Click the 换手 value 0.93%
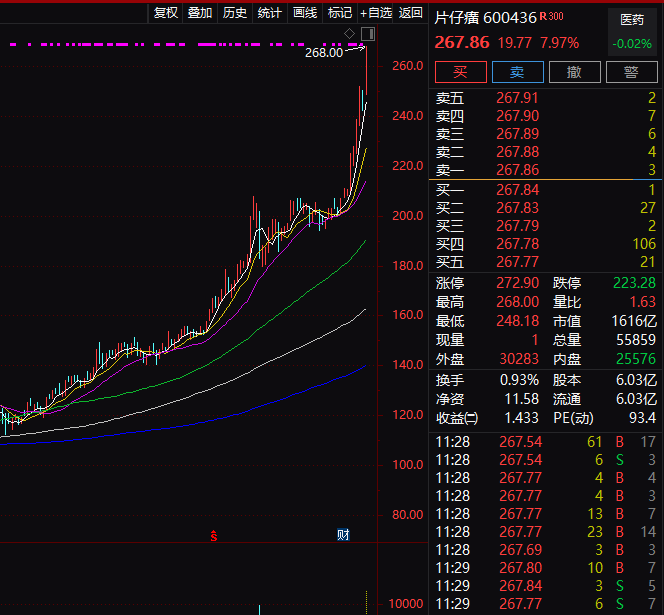This screenshot has height=615, width=664. click(519, 380)
